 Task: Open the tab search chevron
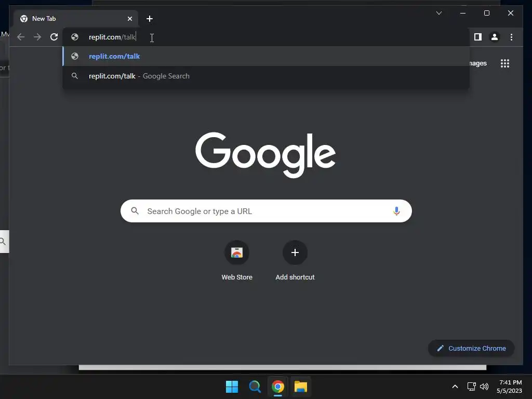438,13
